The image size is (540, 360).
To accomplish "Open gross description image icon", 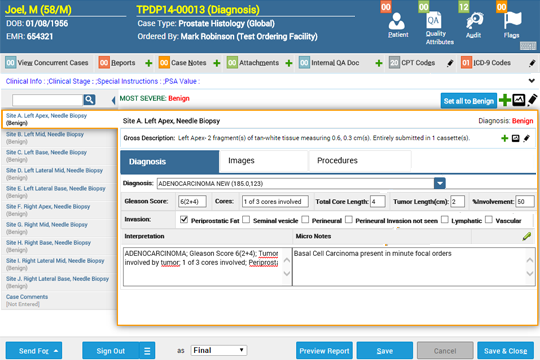I will (516, 138).
